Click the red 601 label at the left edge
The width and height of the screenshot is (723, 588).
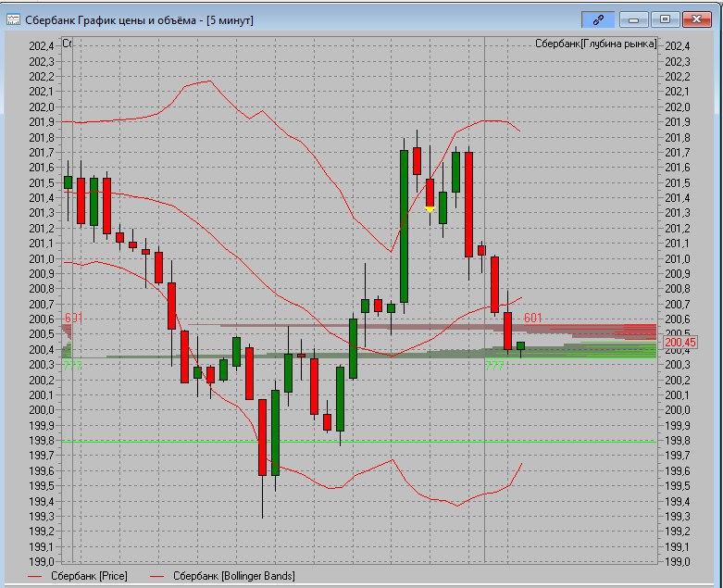coord(73,318)
